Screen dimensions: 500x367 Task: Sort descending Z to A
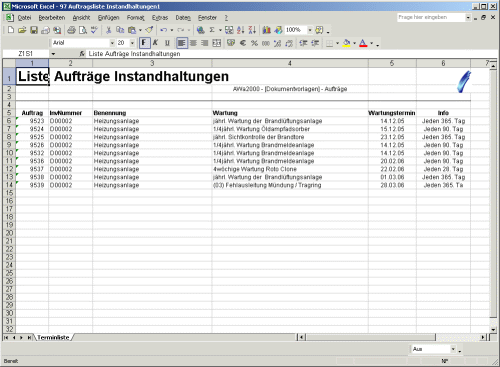pyautogui.click(x=252, y=30)
